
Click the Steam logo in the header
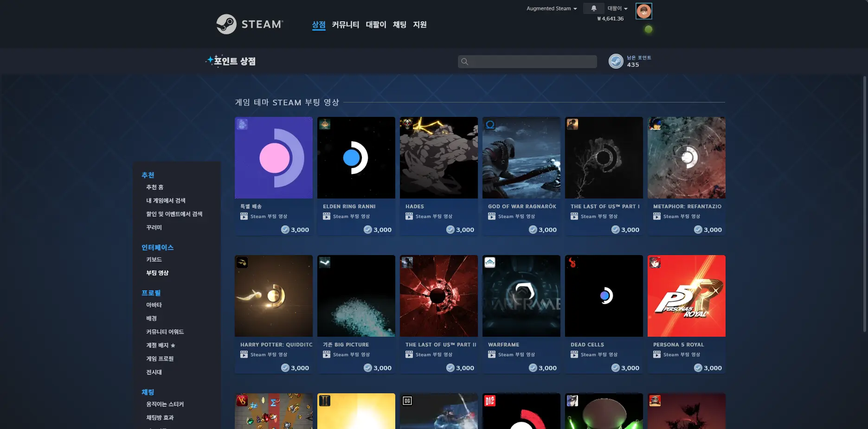point(250,24)
